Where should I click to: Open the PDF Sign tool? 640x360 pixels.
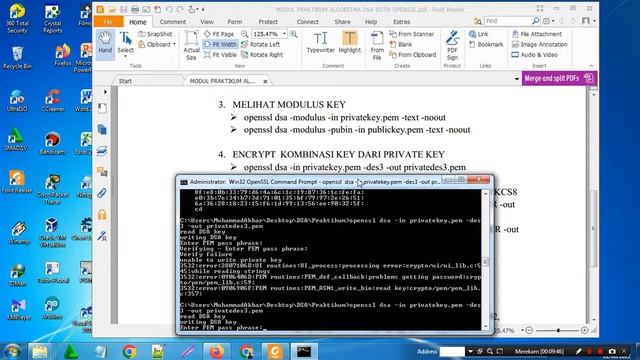coord(452,45)
